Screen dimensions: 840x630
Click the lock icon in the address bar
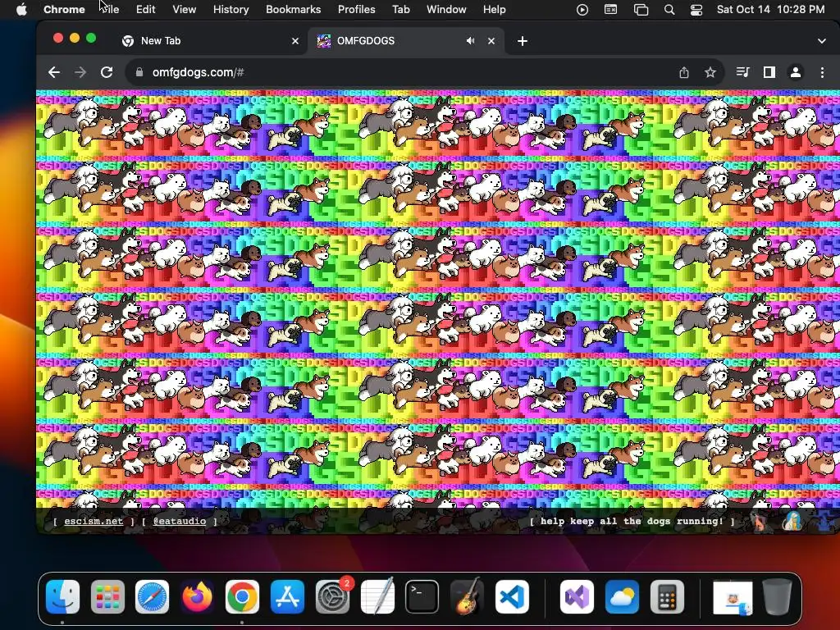139,72
